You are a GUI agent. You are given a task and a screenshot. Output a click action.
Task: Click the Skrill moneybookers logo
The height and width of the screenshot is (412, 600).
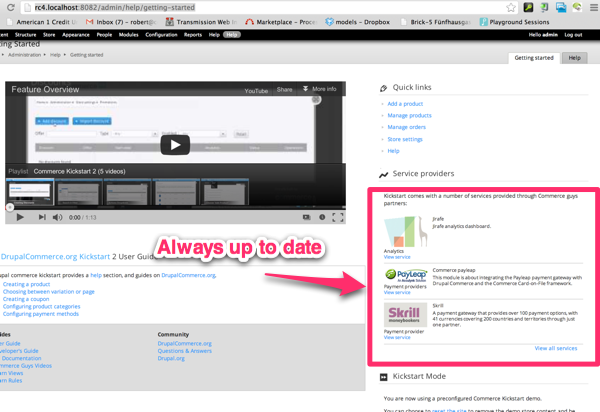click(x=405, y=314)
